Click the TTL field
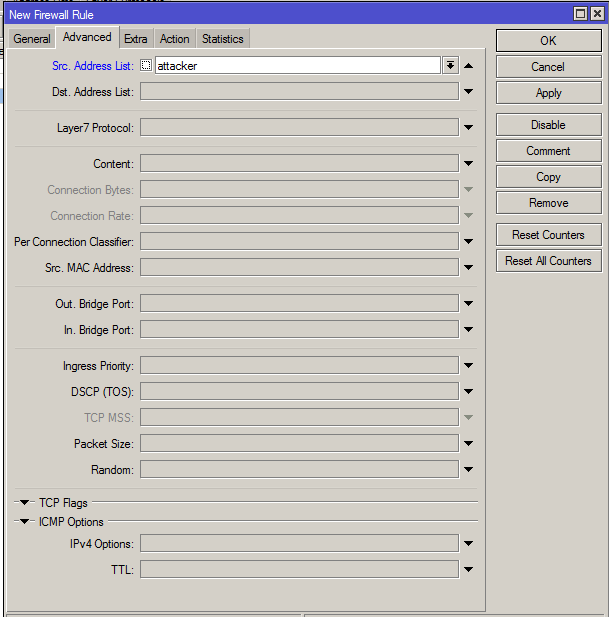This screenshot has height=617, width=609. pyautogui.click(x=299, y=569)
